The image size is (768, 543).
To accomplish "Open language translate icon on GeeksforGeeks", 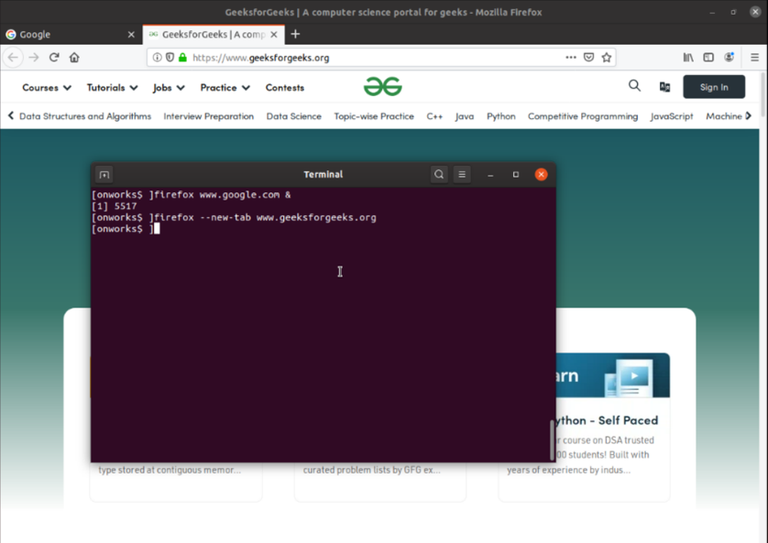I will pos(665,87).
